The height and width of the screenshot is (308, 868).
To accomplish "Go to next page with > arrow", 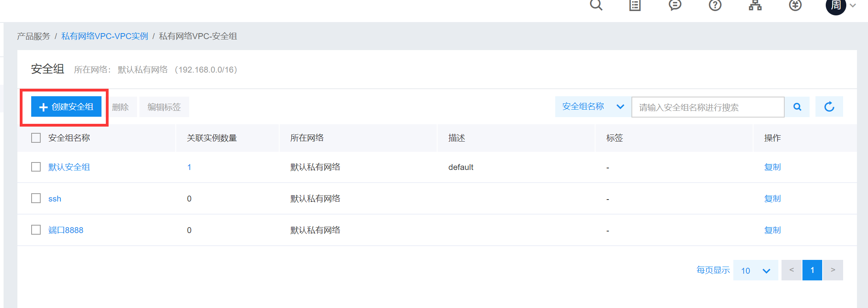I will [832, 270].
